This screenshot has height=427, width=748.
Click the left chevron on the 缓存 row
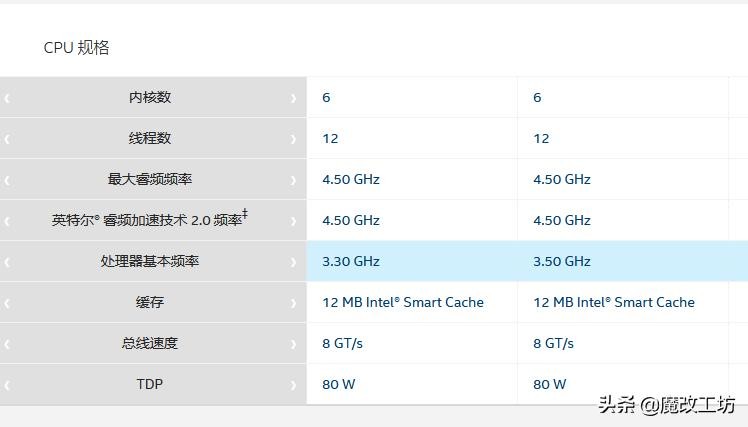7,303
